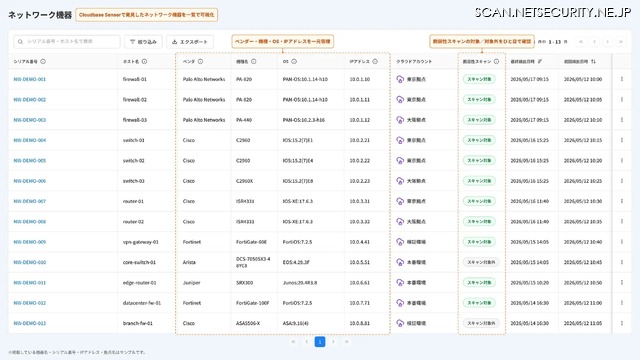Open kebab menu for NW-DEMO-007 row
This screenshot has height=360, width=640.
pyautogui.click(x=622, y=201)
